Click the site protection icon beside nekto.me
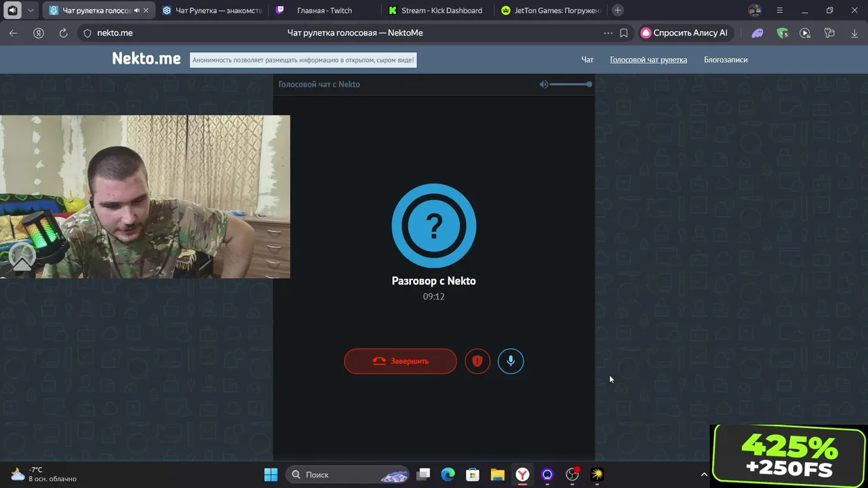This screenshot has height=488, width=868. pyautogui.click(x=87, y=33)
